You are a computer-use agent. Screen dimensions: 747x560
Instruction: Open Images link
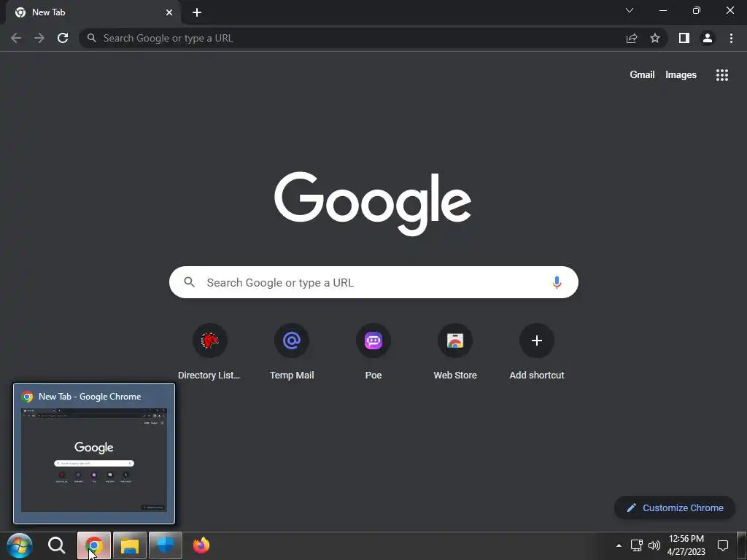[681, 75]
